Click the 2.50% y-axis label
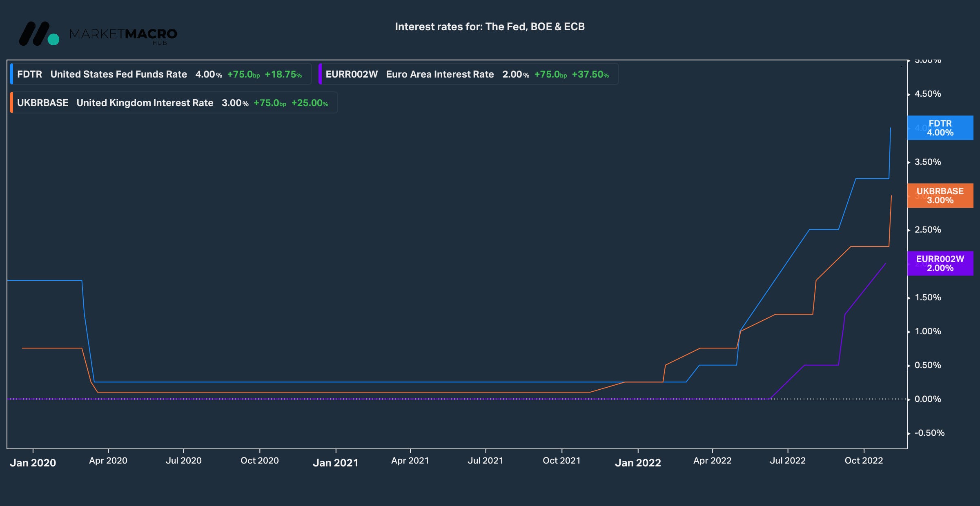The image size is (980, 506). pos(928,230)
